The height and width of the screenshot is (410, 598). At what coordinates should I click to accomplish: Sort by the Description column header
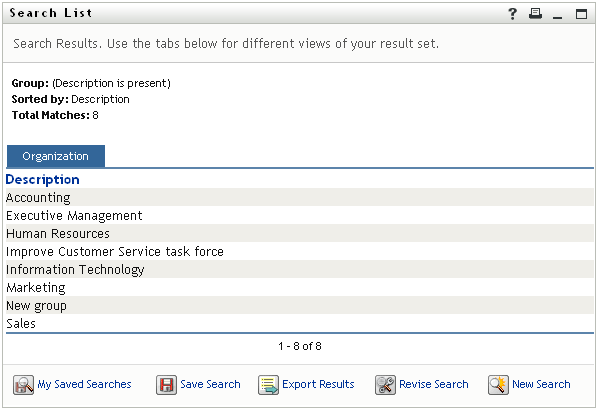(42, 179)
